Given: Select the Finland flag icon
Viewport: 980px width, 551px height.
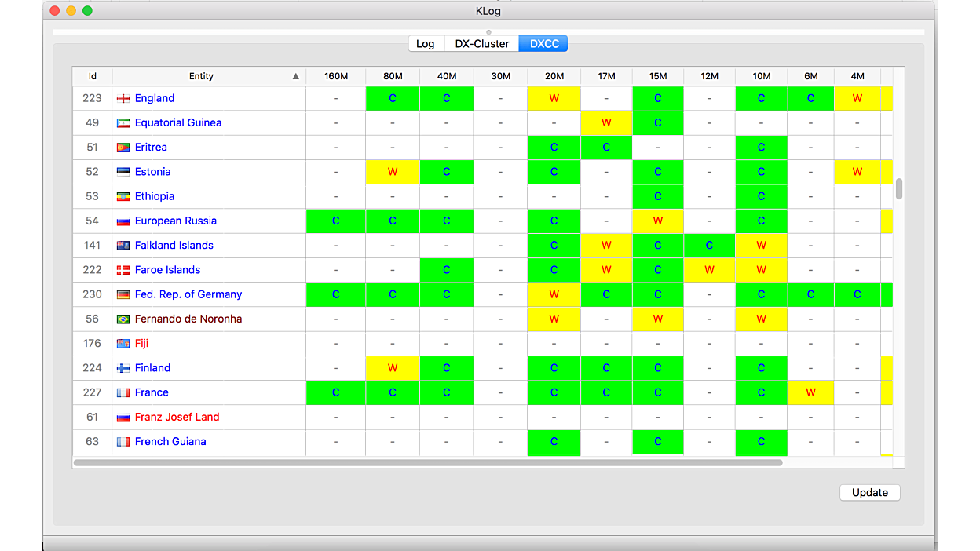Looking at the screenshot, I should click(x=123, y=368).
